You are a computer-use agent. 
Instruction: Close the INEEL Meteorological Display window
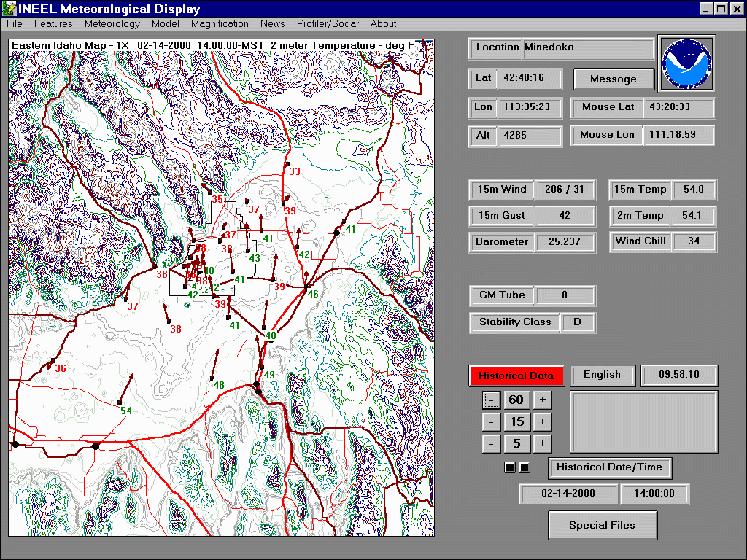pos(736,9)
